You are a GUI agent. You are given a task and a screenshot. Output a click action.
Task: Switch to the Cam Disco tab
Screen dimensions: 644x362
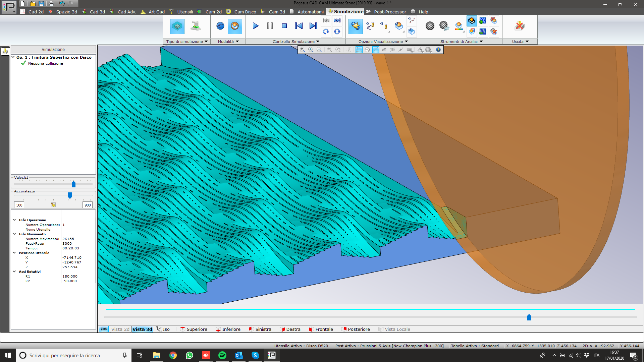coord(241,12)
